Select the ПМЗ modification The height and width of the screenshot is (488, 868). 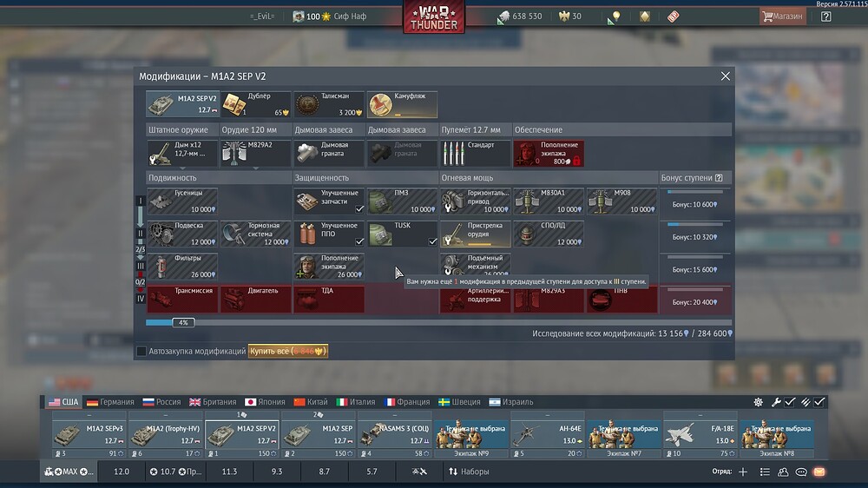click(402, 201)
